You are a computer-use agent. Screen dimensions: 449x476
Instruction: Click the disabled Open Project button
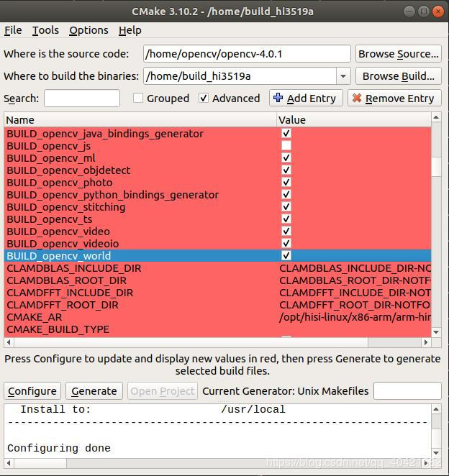163,391
